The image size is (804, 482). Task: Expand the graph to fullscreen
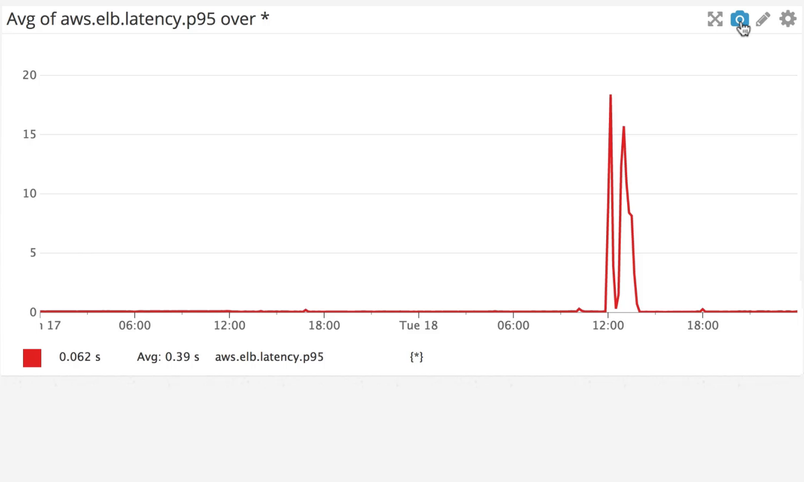tap(715, 19)
